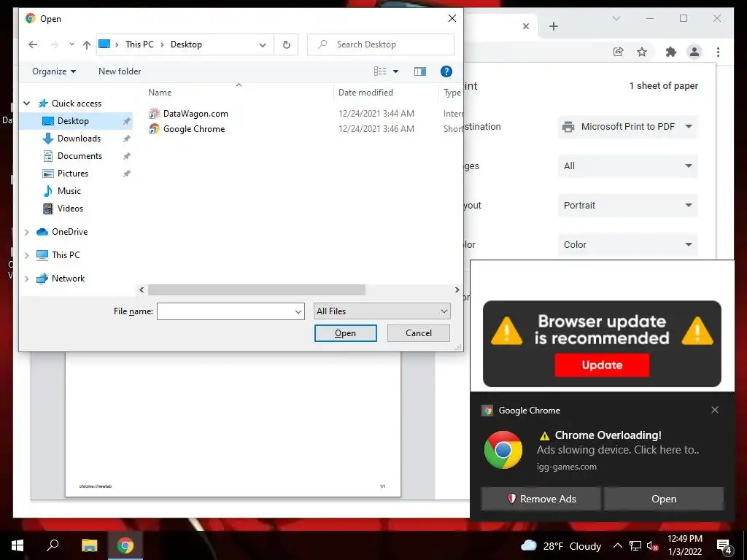Screen dimensions: 747x560
Task: Open taskbar search icon
Action: pos(53,545)
